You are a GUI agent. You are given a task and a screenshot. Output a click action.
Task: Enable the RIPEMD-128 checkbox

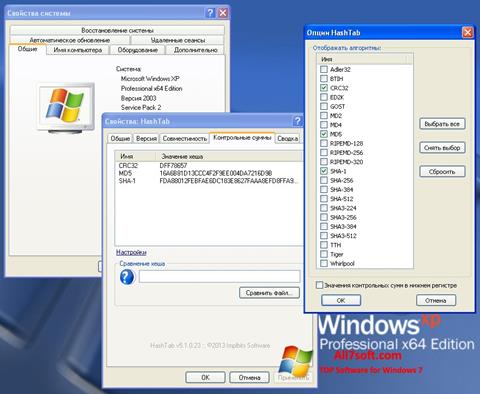324,143
